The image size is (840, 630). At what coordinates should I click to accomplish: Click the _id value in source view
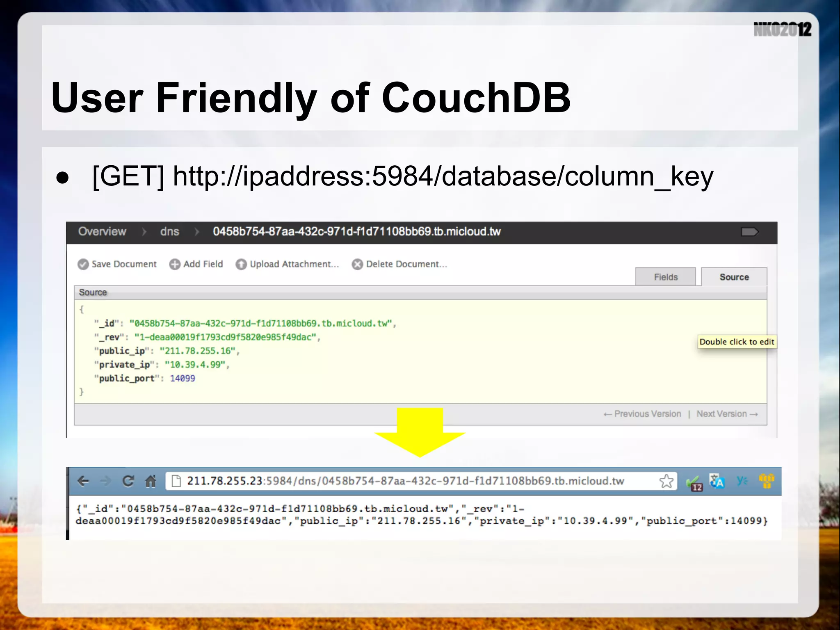tap(261, 324)
